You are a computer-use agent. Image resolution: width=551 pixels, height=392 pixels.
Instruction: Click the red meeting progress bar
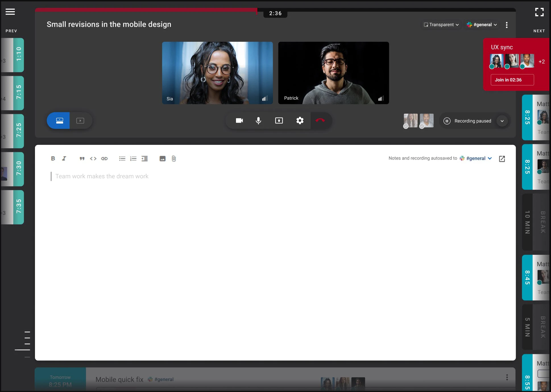click(x=146, y=10)
